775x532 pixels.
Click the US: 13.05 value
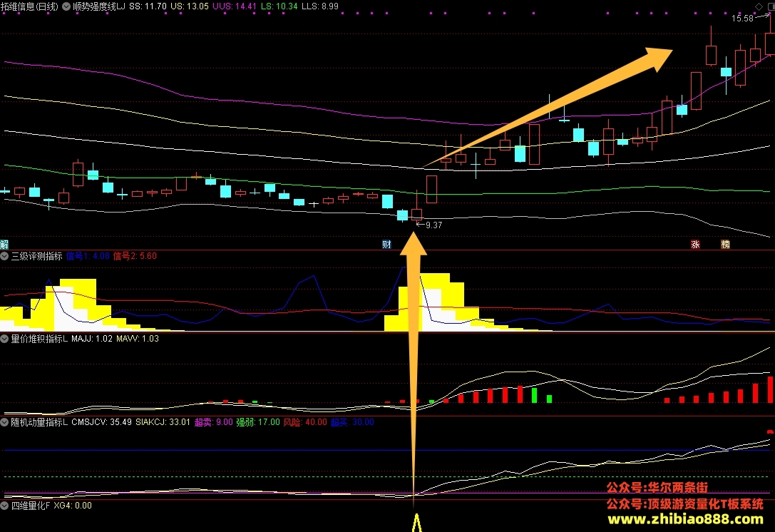point(190,6)
